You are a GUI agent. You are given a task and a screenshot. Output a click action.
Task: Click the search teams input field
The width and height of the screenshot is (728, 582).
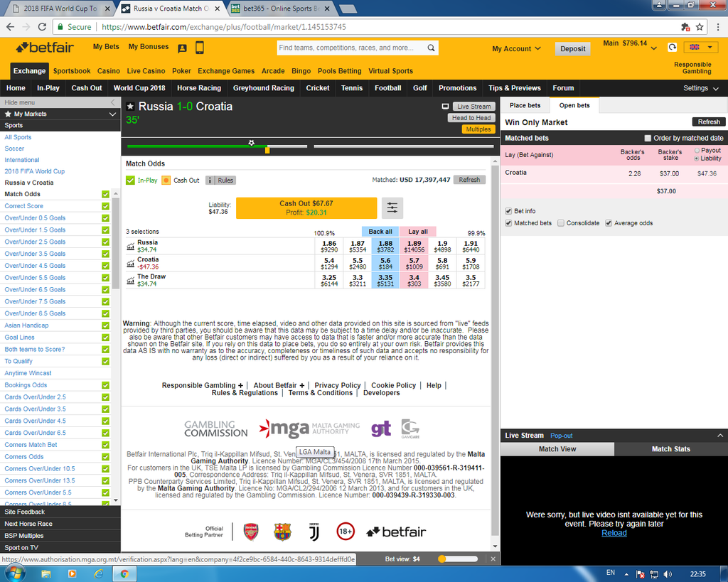tap(350, 48)
